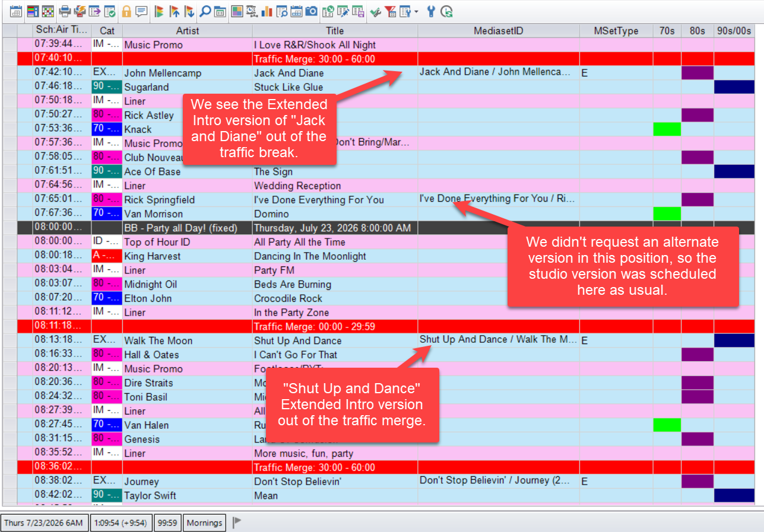Click the list with purple arrow icon

(x=95, y=11)
